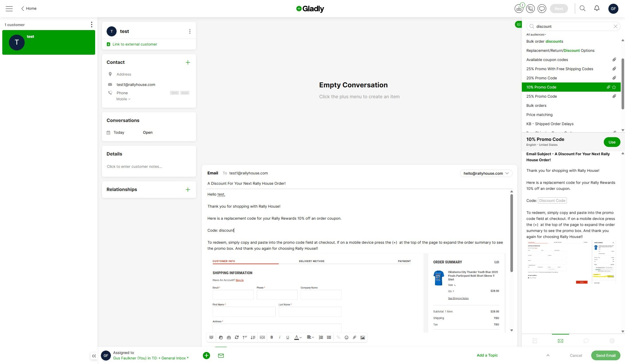
Task: Insert an emoji
Action: [x=346, y=337]
